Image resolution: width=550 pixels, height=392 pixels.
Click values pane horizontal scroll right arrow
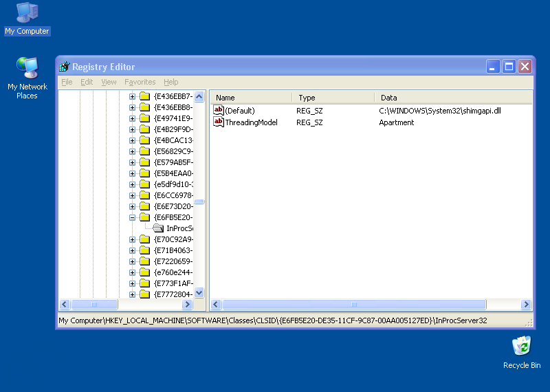tap(526, 304)
